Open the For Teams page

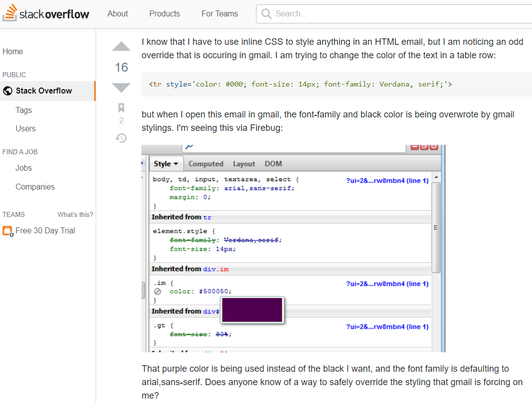[220, 13]
